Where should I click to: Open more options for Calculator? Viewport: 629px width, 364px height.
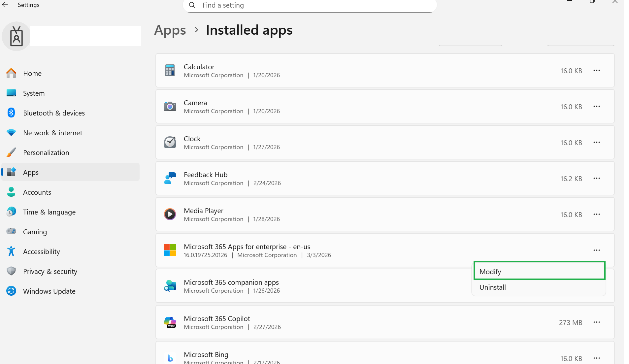597,71
